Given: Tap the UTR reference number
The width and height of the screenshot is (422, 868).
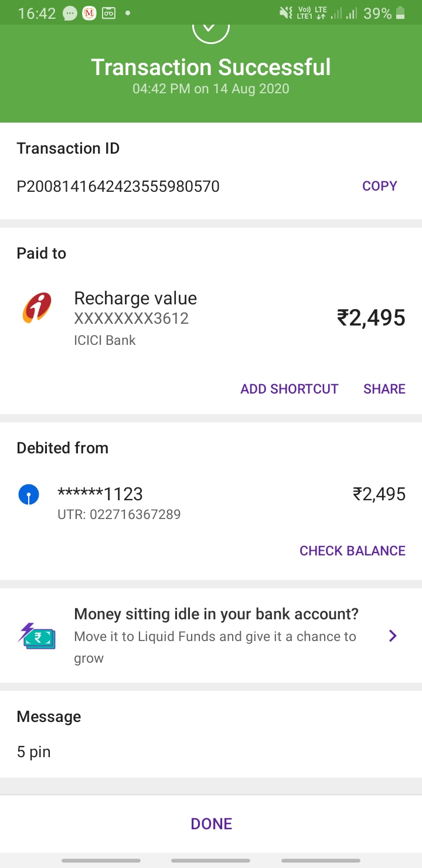Looking at the screenshot, I should coord(119,515).
